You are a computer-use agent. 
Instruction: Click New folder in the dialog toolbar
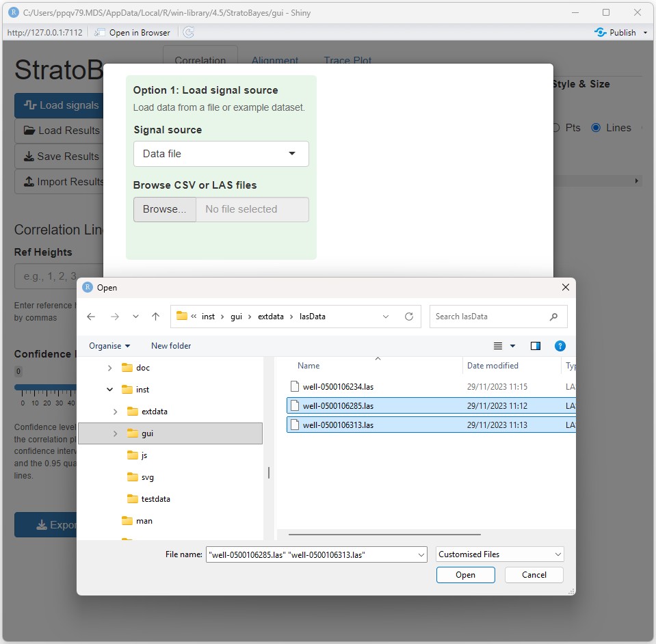pos(171,346)
